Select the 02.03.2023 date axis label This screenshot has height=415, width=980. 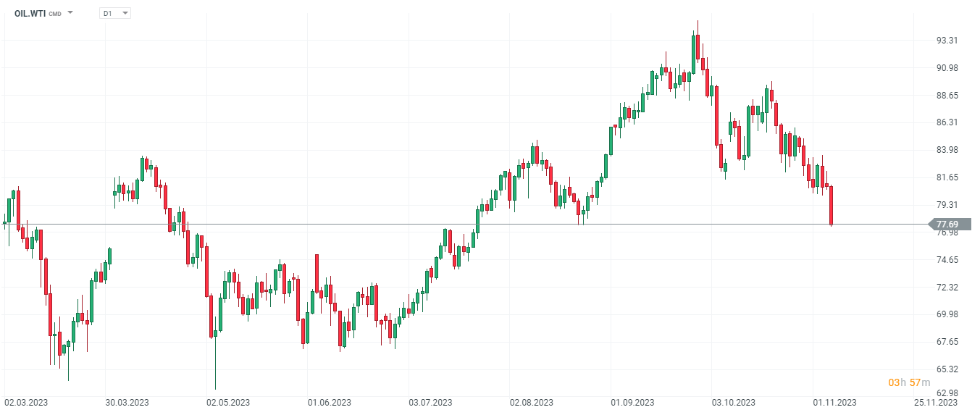click(x=26, y=403)
